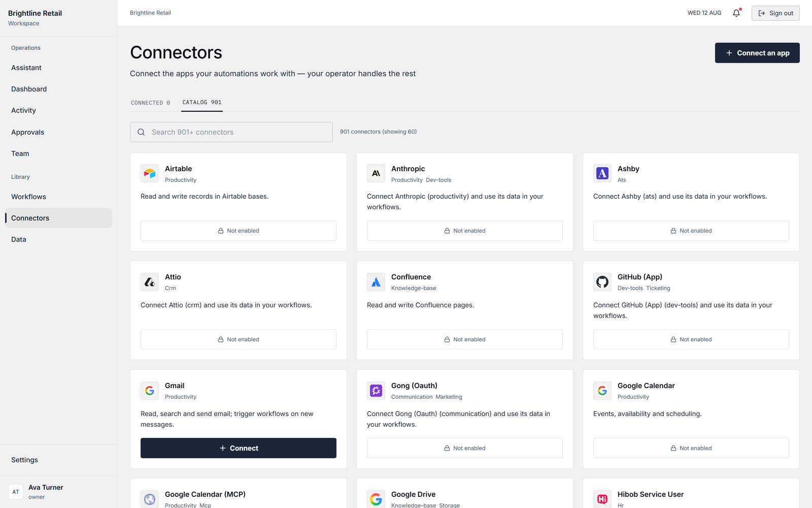Click the Airtable logo icon
Screen dimensions: 812x508
coord(150,173)
